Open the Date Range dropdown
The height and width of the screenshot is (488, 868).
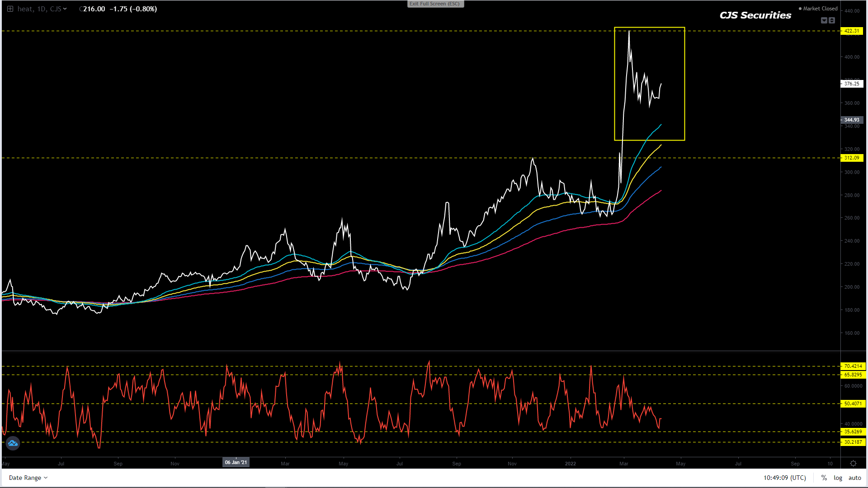28,478
